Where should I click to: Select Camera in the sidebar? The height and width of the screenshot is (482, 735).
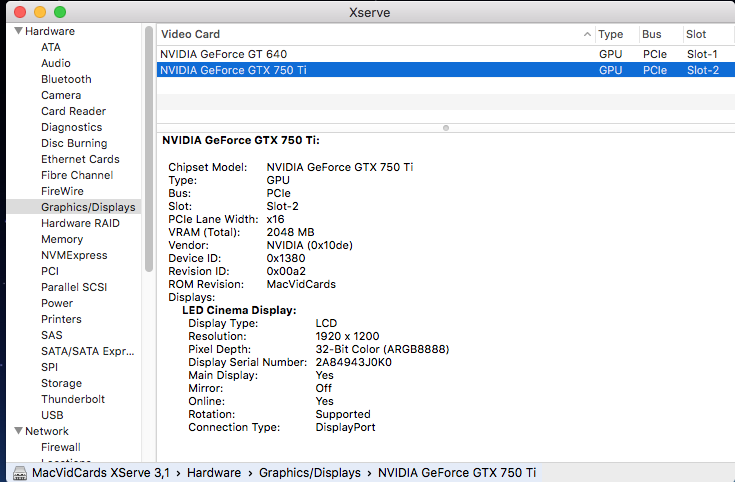pos(61,95)
